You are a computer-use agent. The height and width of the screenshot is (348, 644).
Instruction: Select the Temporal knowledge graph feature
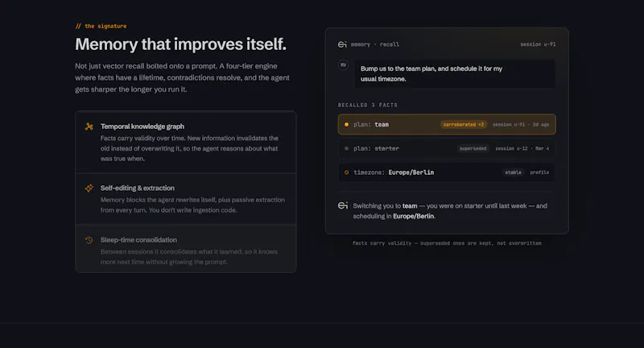186,142
